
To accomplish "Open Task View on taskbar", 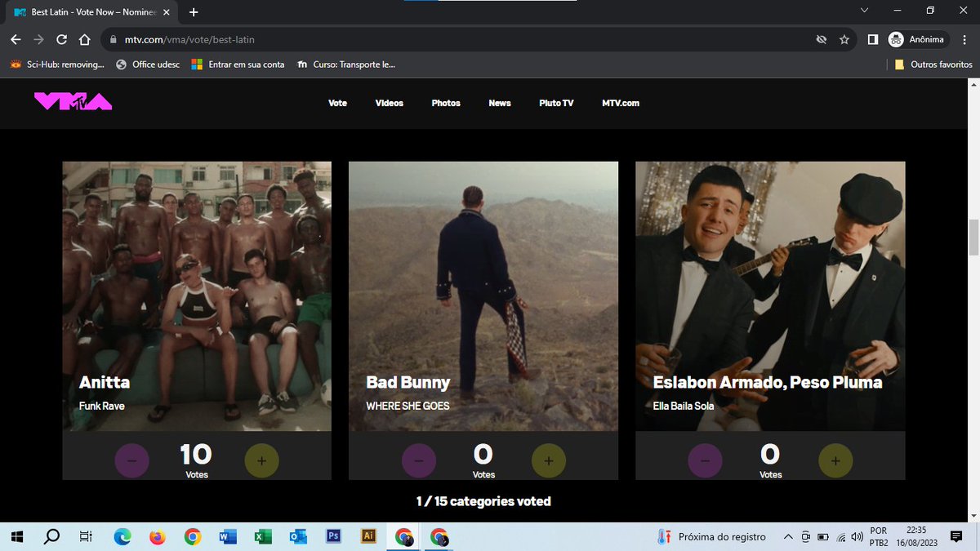I will pyautogui.click(x=85, y=536).
